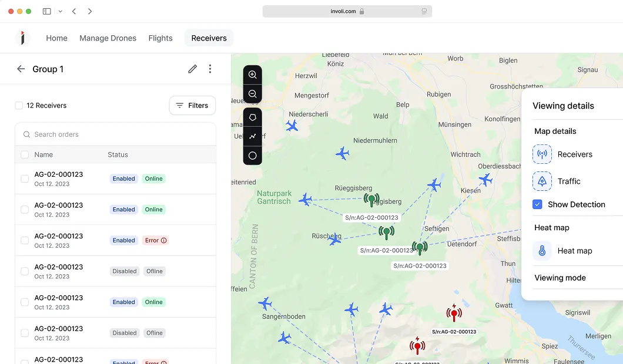The height and width of the screenshot is (364, 623).
Task: Select the checkbox of the receiver with Error status
Action: point(24,240)
